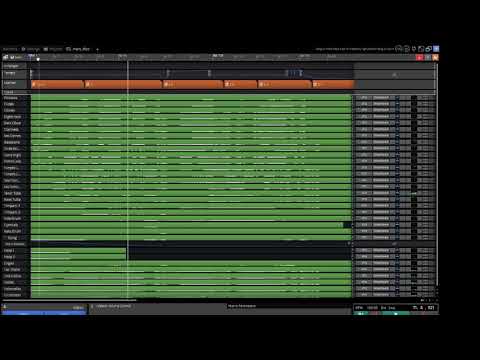The image size is (480, 360).
Task: Select the first orange marker segment
Action: click(57, 84)
